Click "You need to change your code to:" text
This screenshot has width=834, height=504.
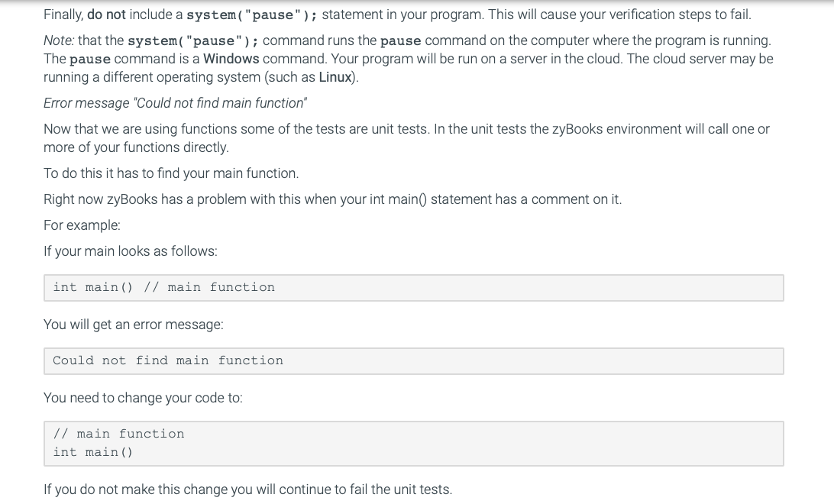point(143,398)
